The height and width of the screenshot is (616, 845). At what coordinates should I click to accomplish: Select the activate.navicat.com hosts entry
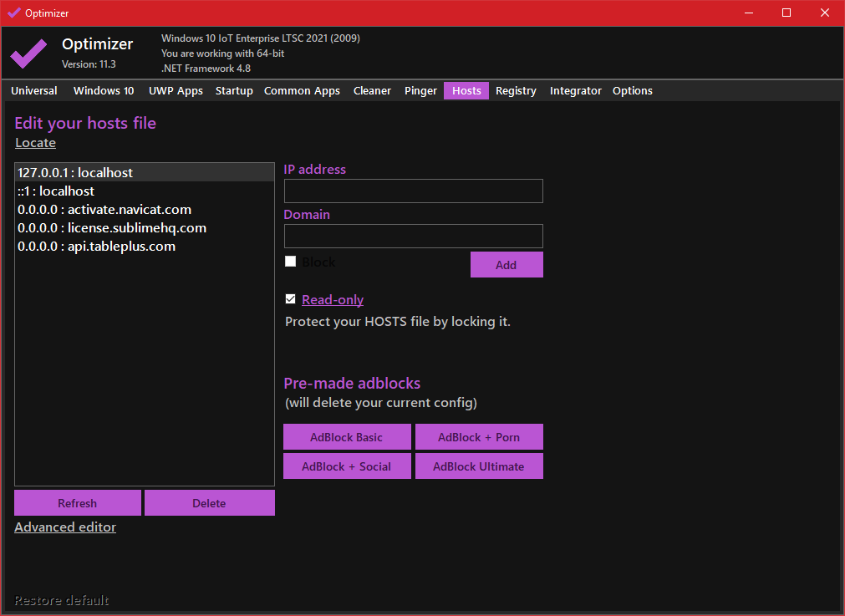[104, 210]
